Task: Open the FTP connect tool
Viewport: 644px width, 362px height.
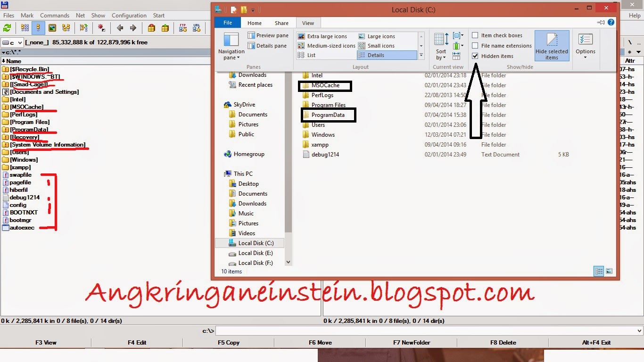Action: coord(182,28)
